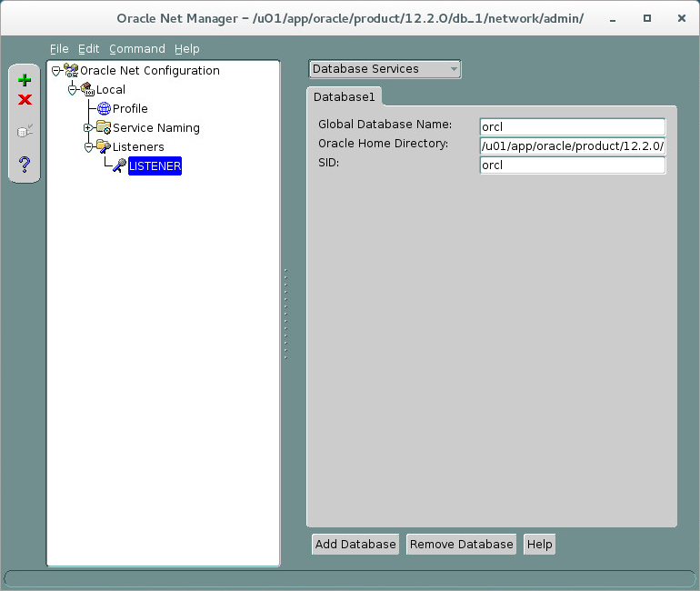Viewport: 700px width, 591px height.
Task: Open the Help menu
Action: point(186,49)
